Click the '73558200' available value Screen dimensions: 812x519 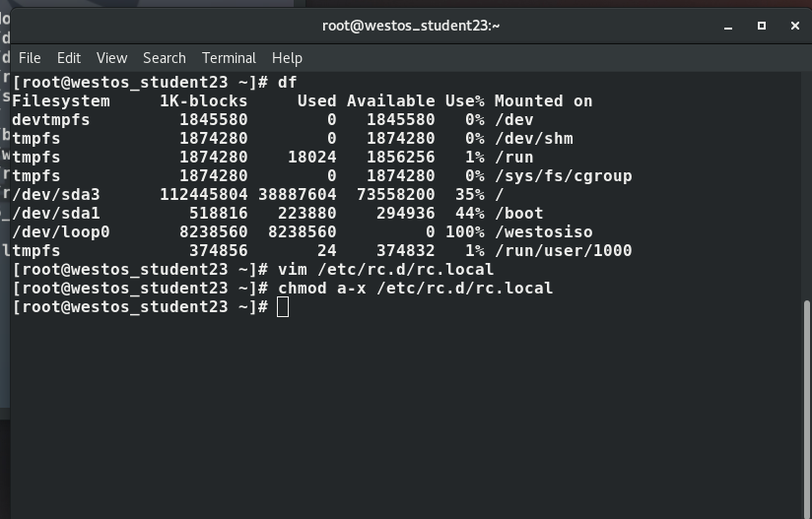point(396,195)
